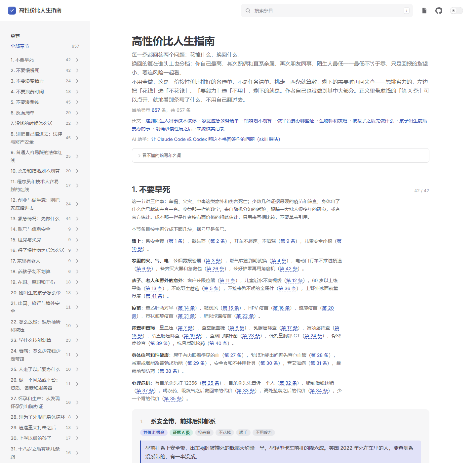Follow the 第 42 条 reference link

point(289,269)
